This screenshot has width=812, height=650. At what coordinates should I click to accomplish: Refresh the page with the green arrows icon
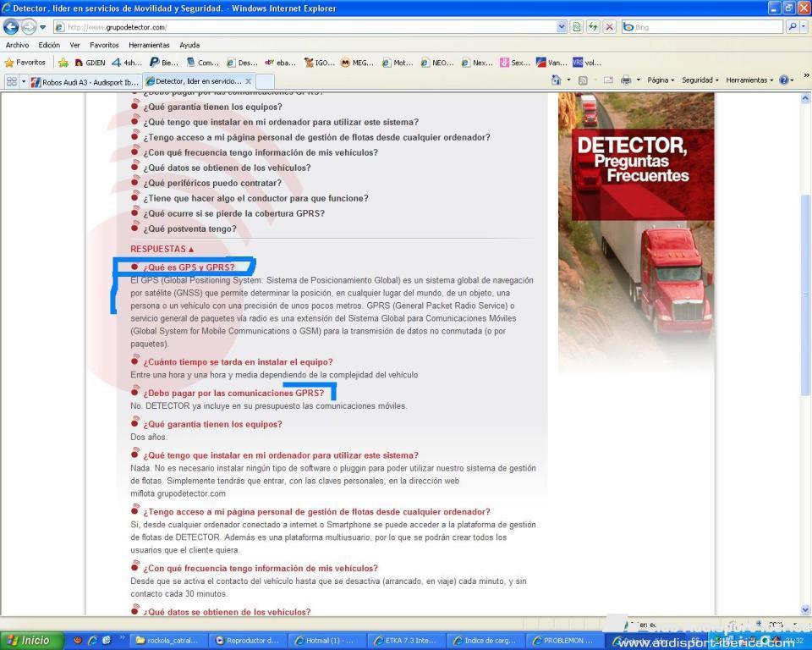click(x=594, y=27)
